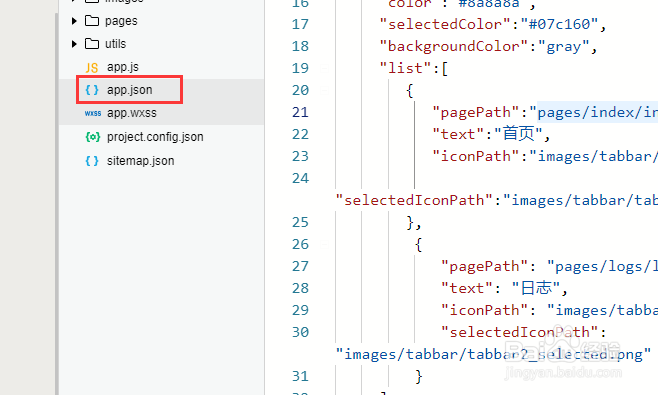This screenshot has height=395, width=658.
Task: Click the config icon of project.config.json
Action: [x=93, y=137]
